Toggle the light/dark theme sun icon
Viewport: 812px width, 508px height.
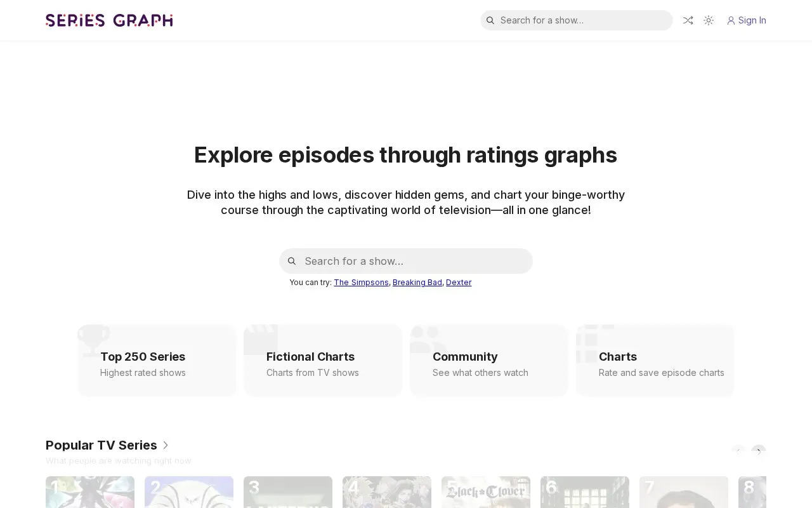709,20
